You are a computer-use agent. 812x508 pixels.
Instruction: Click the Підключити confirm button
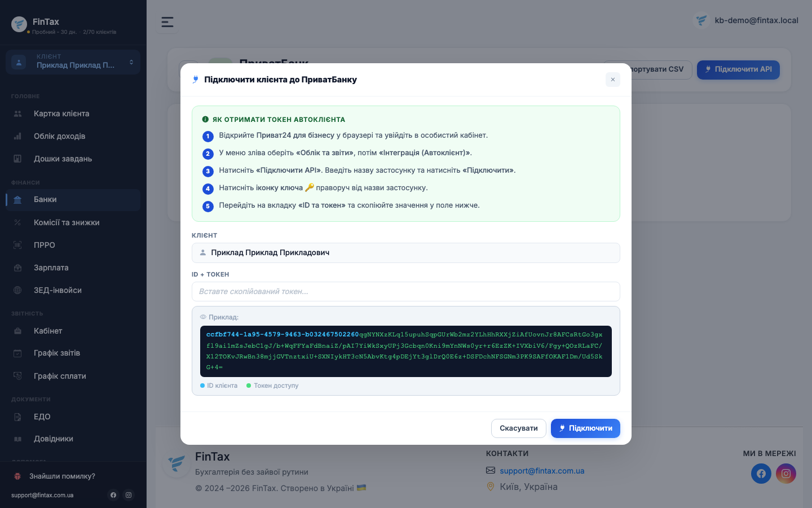(585, 428)
